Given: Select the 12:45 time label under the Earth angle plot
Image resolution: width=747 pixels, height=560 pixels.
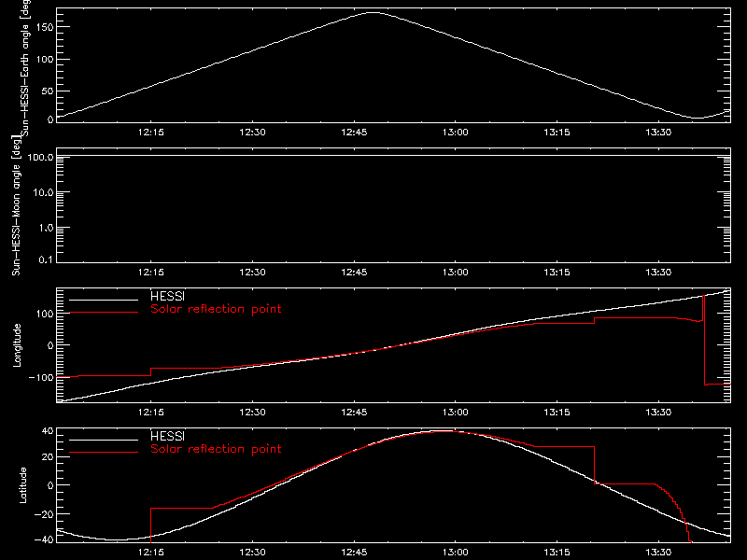Looking at the screenshot, I should 354,132.
